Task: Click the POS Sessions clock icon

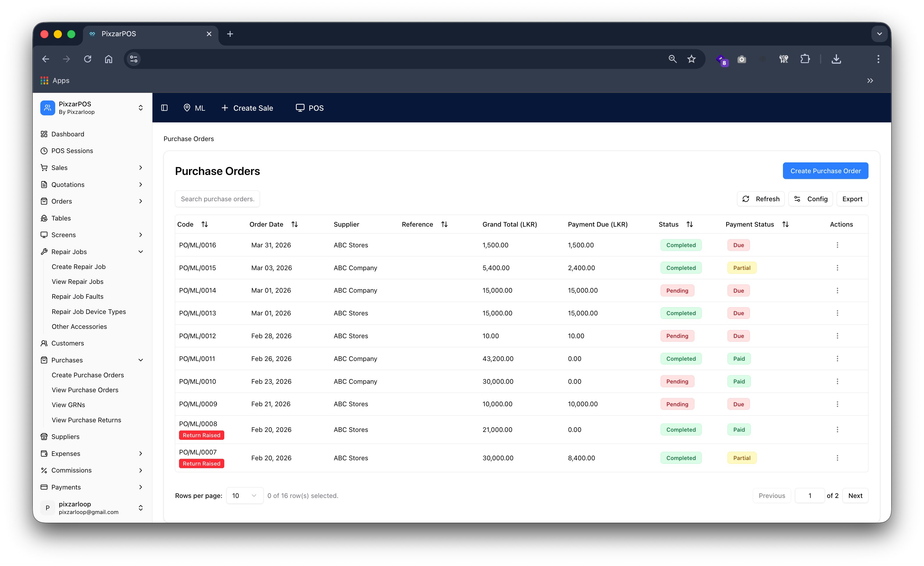Action: [x=44, y=151]
